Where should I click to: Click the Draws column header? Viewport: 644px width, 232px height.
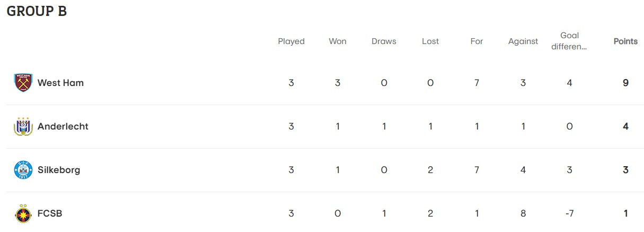tap(384, 41)
